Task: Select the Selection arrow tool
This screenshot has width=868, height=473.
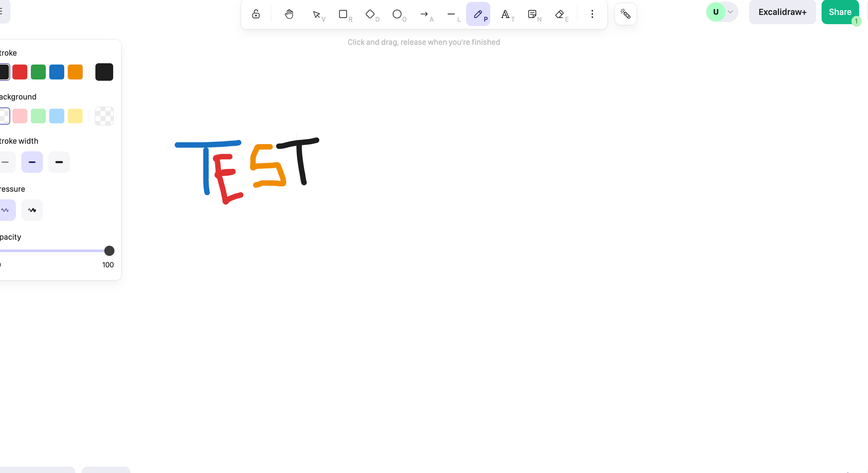Action: (316, 14)
